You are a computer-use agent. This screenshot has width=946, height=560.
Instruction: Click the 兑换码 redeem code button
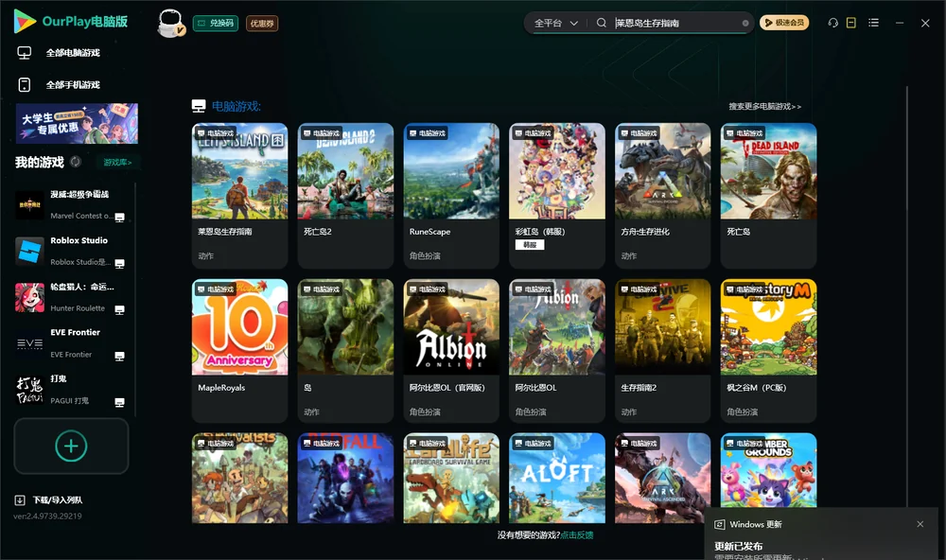(216, 24)
